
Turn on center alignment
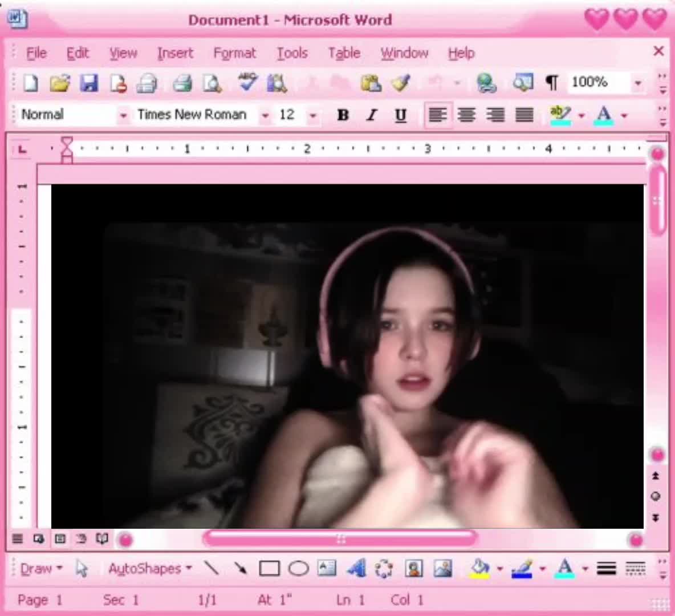[x=467, y=115]
